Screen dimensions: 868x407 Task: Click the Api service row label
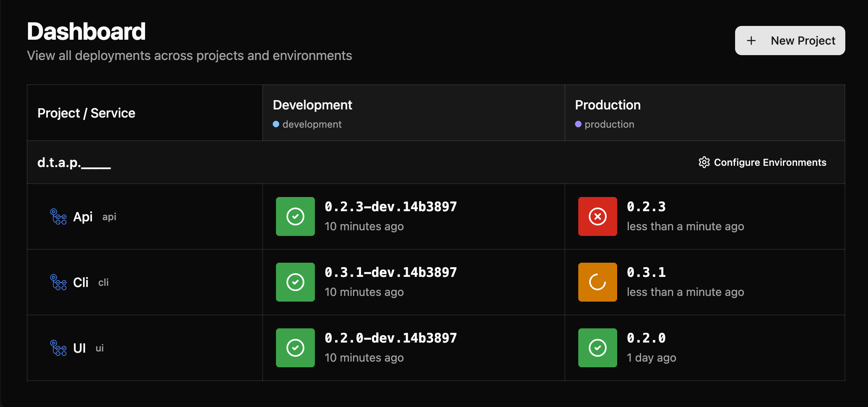pyautogui.click(x=83, y=217)
